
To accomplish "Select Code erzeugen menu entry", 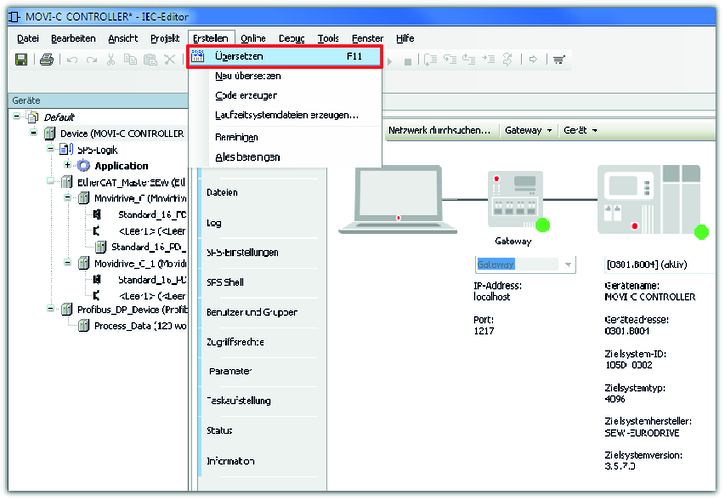I will tap(245, 95).
